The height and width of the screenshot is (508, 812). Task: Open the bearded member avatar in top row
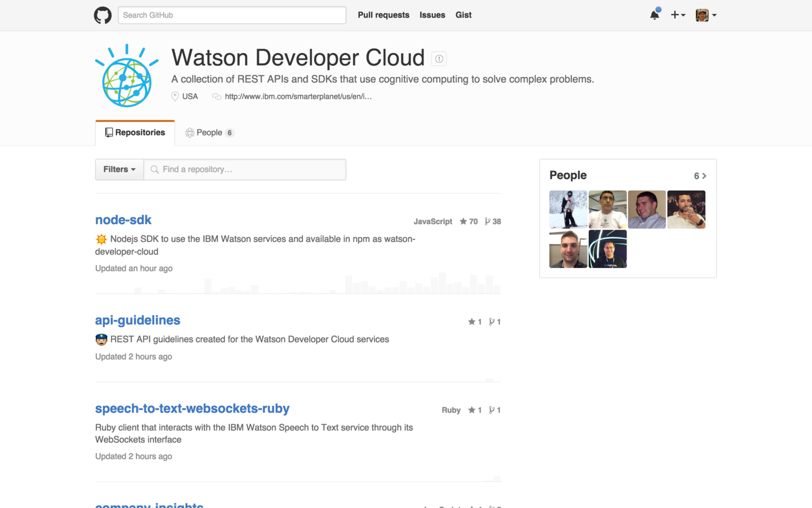[x=686, y=209]
